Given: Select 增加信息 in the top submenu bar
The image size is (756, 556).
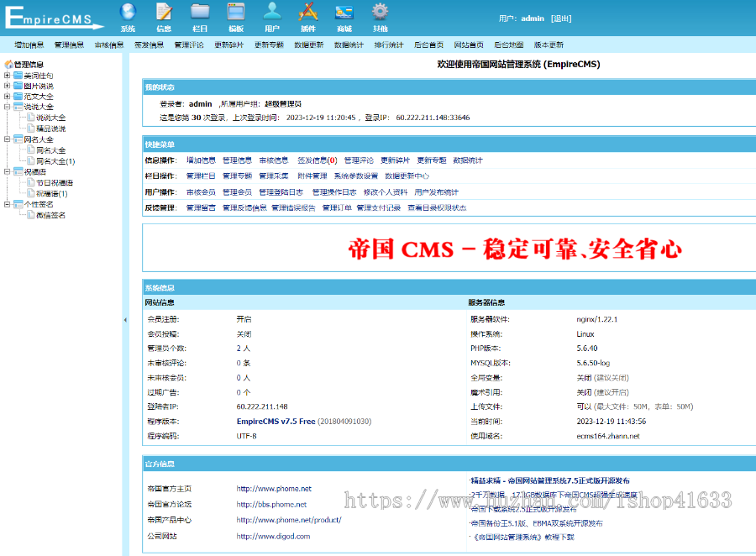Looking at the screenshot, I should pos(29,45).
